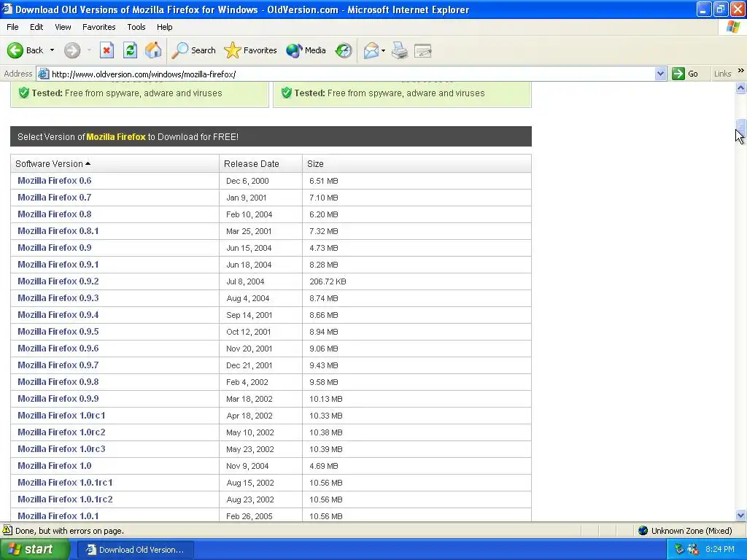Click the Windows flag logo icon
The image size is (747, 560).
point(733,27)
